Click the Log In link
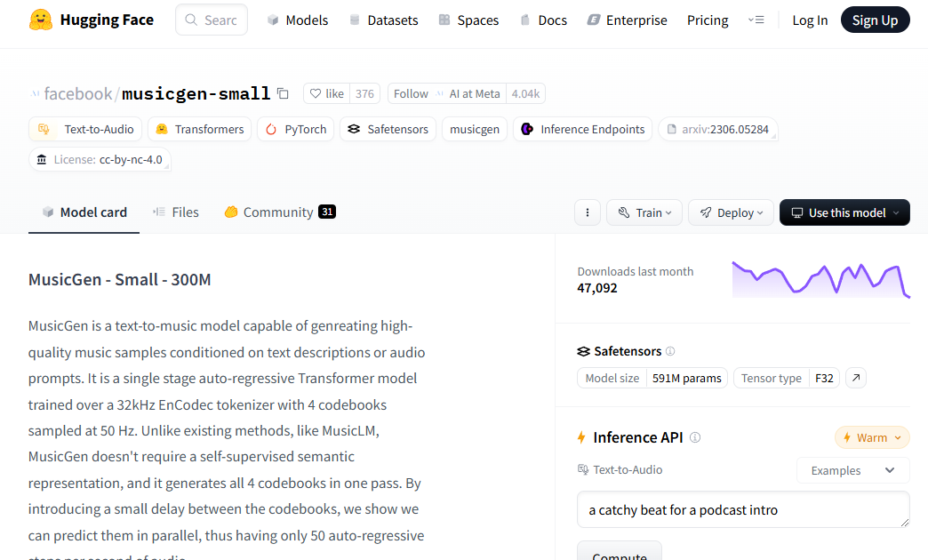The height and width of the screenshot is (560, 928). tap(810, 20)
